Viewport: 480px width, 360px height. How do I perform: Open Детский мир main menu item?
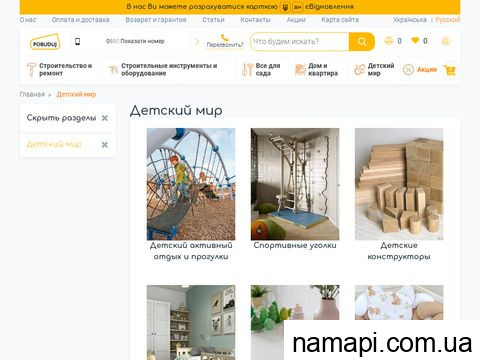[x=381, y=69]
